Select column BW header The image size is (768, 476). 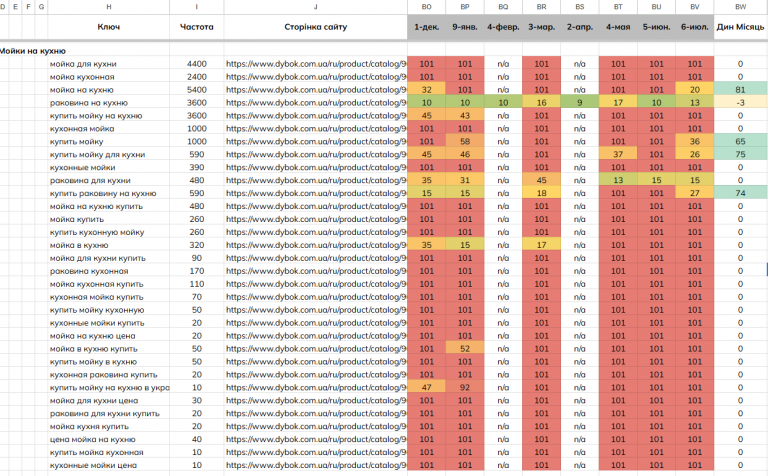pos(741,7)
